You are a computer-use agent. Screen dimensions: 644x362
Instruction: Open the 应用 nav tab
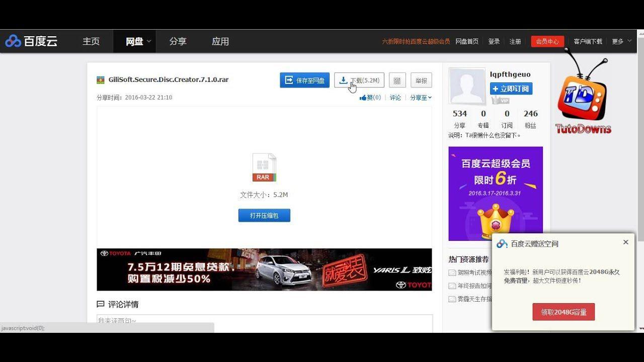(220, 41)
